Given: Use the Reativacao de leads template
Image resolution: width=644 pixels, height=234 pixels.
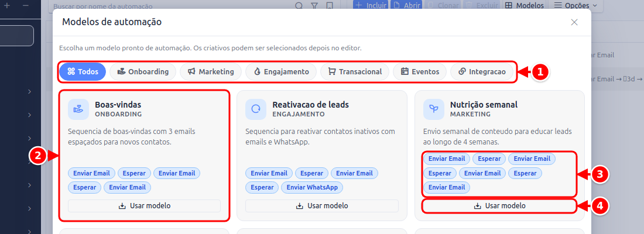Looking at the screenshot, I should point(322,206).
